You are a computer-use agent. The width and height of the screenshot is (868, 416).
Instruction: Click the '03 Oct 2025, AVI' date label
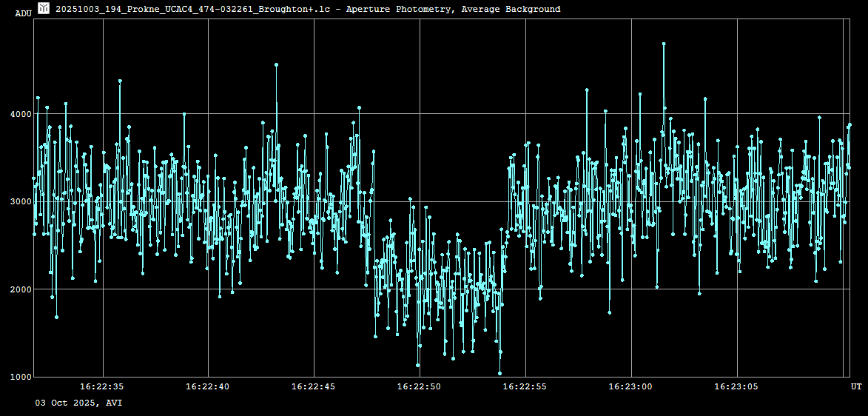tap(79, 403)
